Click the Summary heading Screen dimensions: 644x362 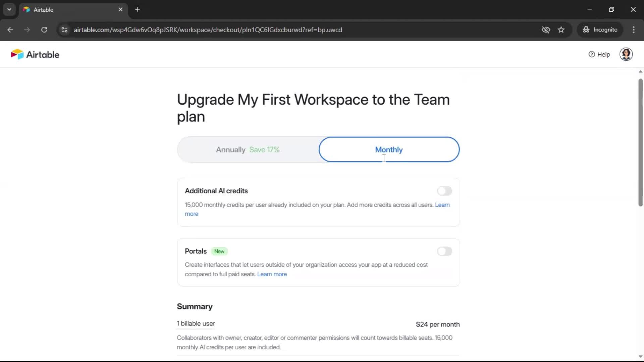195,306
